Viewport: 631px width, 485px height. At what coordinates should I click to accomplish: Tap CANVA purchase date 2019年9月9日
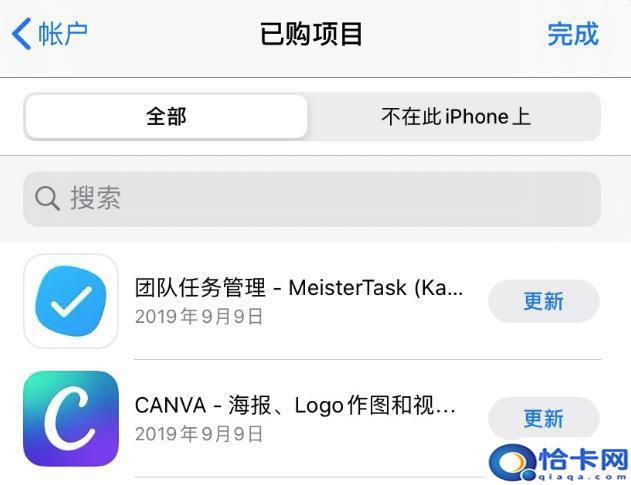199,434
